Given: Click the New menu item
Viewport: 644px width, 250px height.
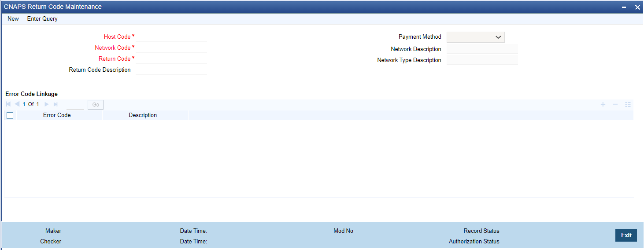Looking at the screenshot, I should pos(13,19).
